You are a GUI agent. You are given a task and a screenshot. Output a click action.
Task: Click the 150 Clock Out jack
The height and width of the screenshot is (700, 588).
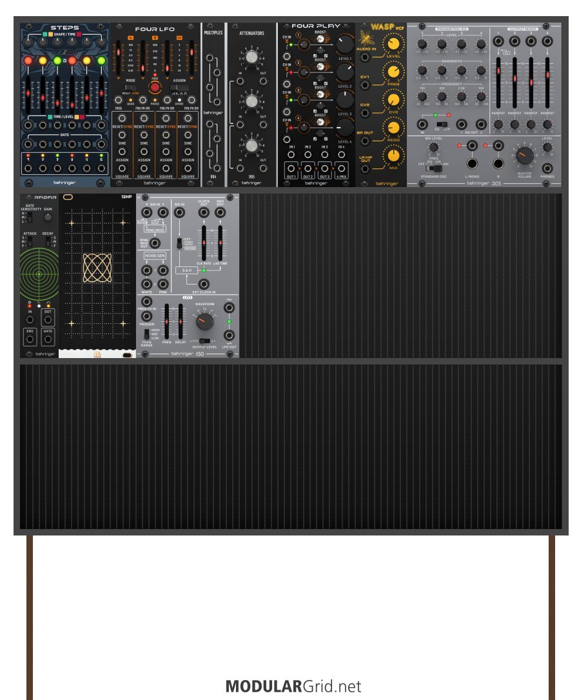click(x=204, y=213)
